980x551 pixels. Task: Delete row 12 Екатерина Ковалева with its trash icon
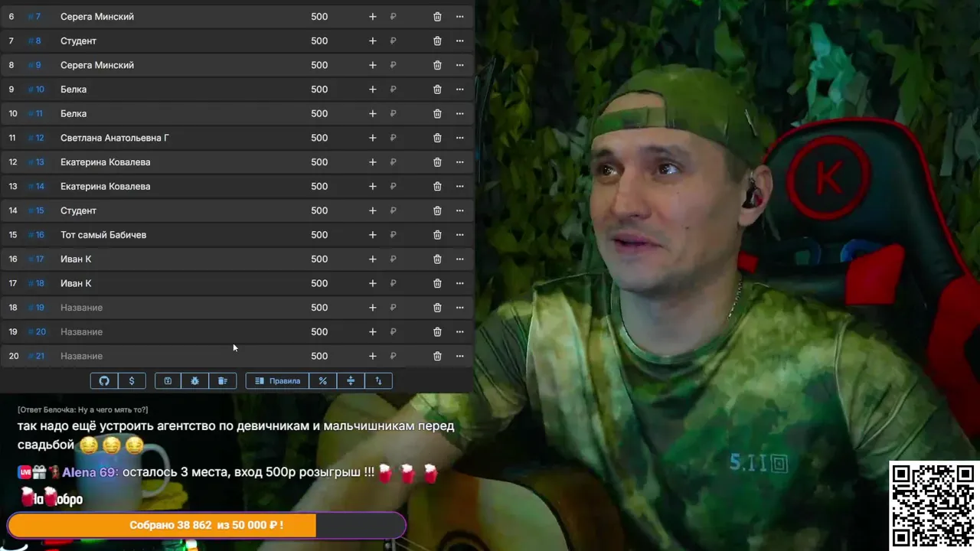(437, 162)
